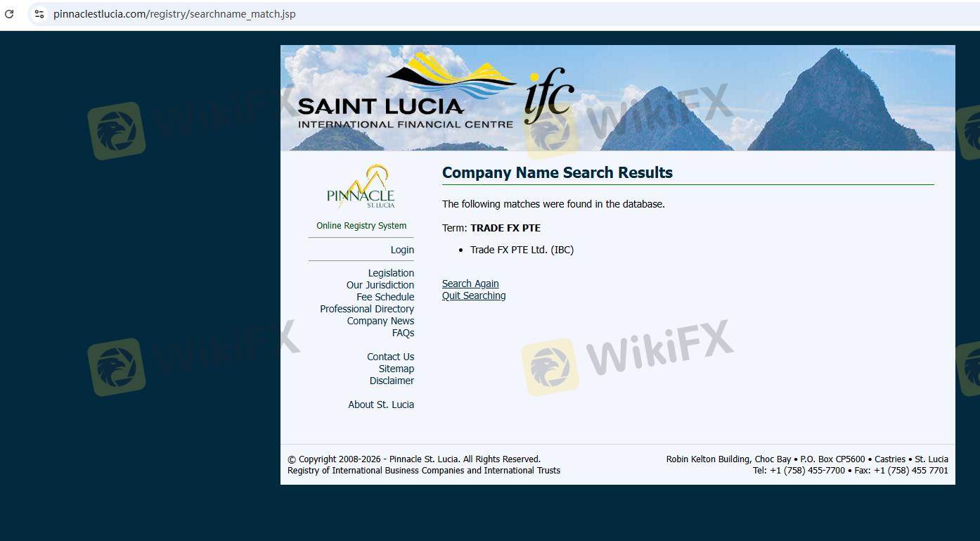
Task: Open the Login link in sidebar
Action: pyautogui.click(x=402, y=250)
